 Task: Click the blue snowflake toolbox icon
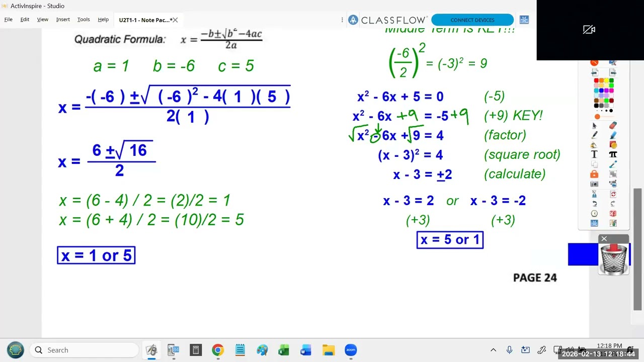coord(594,223)
